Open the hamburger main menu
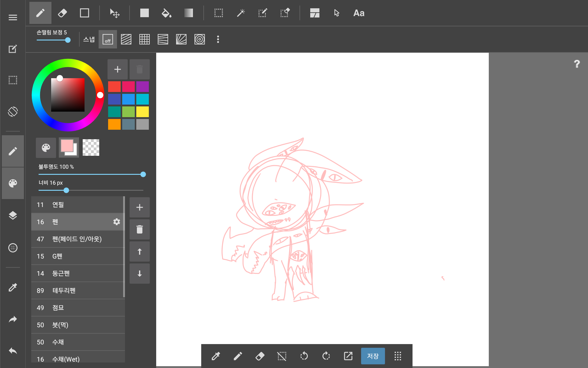The width and height of the screenshot is (588, 368). point(13,17)
